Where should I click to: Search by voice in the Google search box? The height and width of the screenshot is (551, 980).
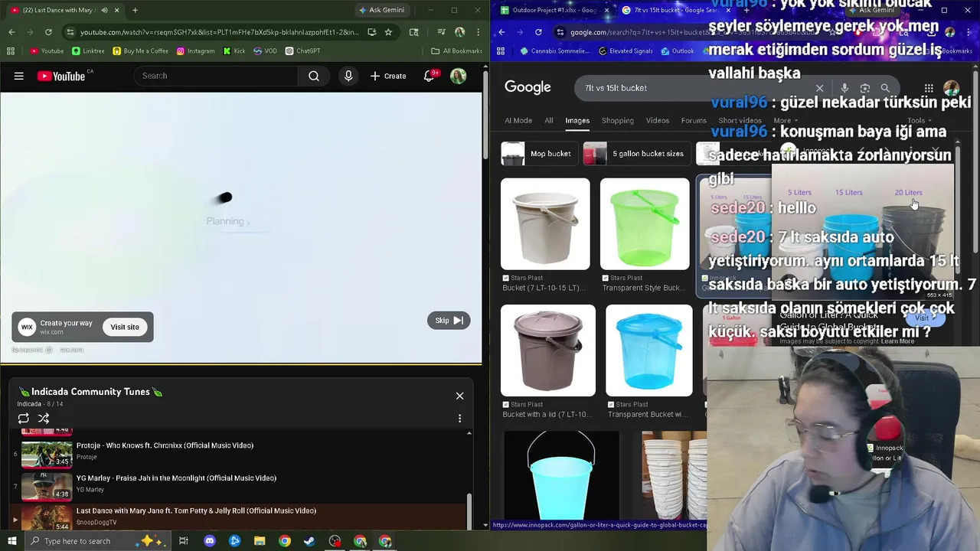[844, 88]
